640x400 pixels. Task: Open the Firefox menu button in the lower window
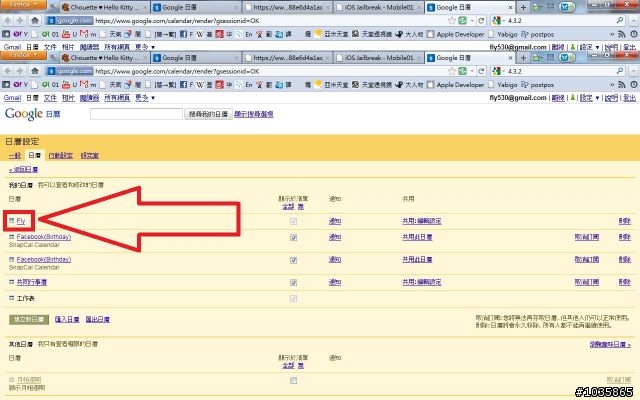click(23, 55)
